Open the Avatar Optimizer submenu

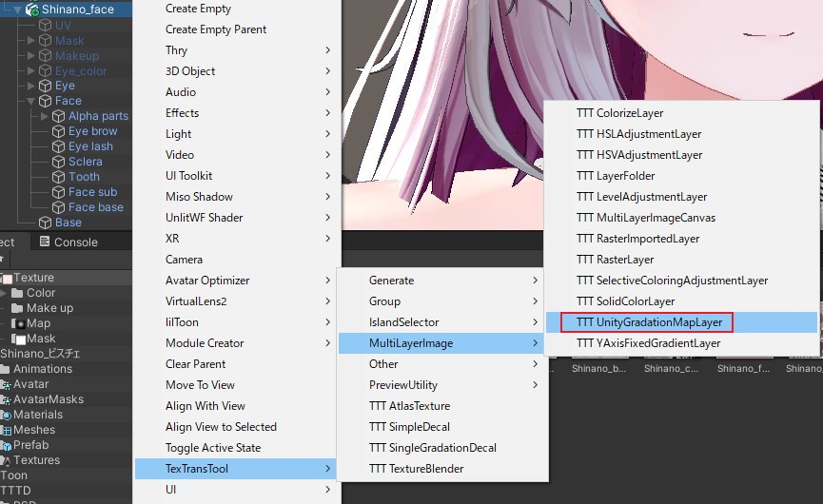coord(235,281)
